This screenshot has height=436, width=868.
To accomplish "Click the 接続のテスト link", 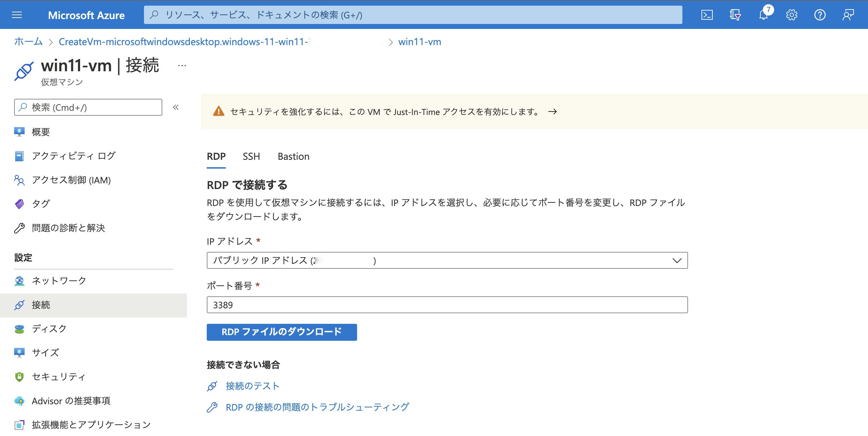I will point(251,386).
